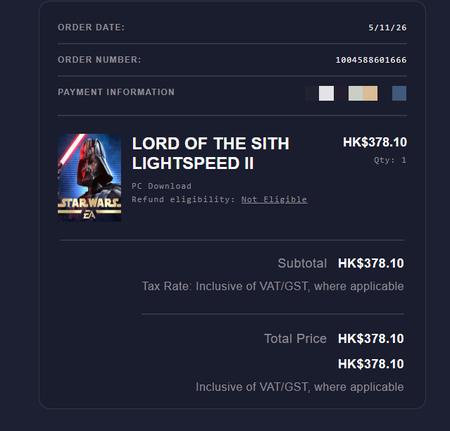Click the blue block in payment information
Viewport: 450px width, 431px height.
399,93
